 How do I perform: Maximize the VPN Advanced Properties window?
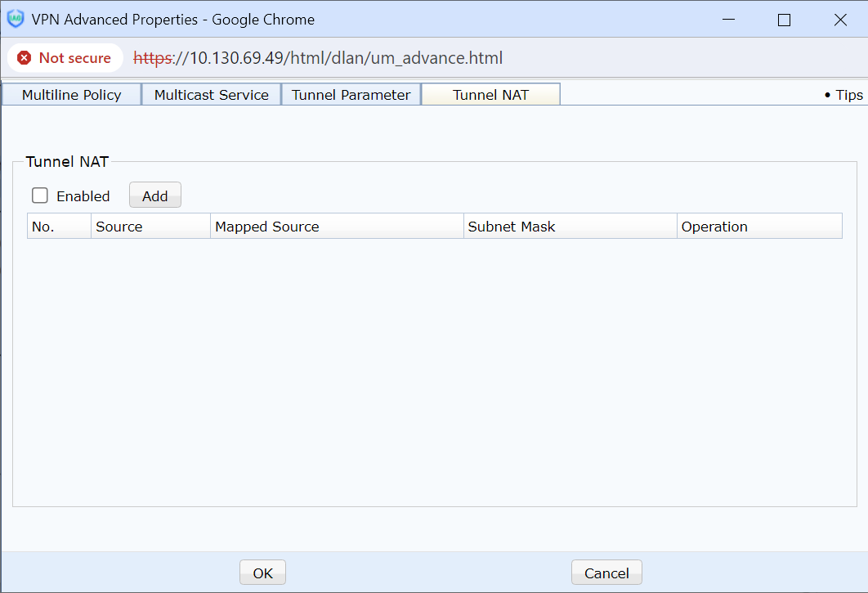pyautogui.click(x=784, y=20)
